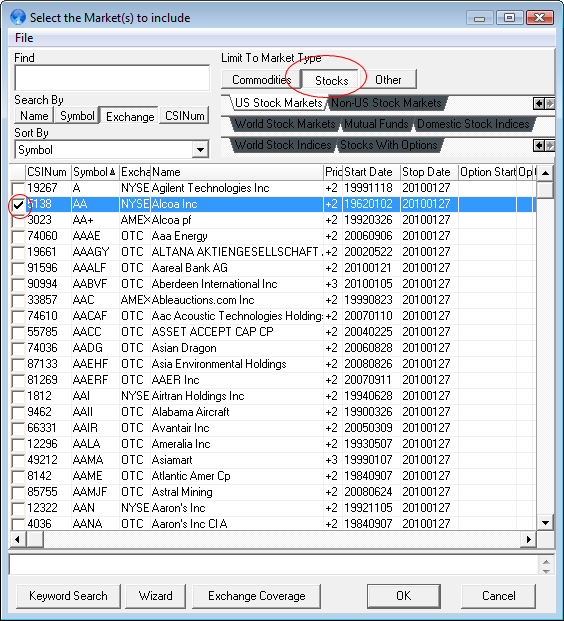
Task: Switch to Domestic Stock Indices tab
Action: tap(473, 124)
